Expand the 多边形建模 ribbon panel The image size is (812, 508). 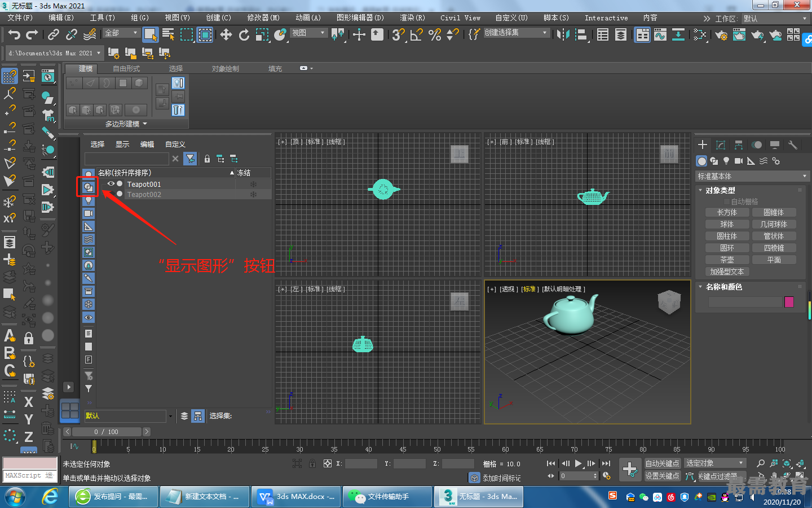click(126, 124)
